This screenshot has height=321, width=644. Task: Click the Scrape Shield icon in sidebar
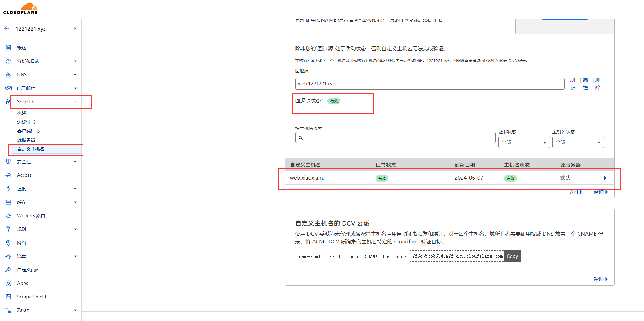(8, 297)
